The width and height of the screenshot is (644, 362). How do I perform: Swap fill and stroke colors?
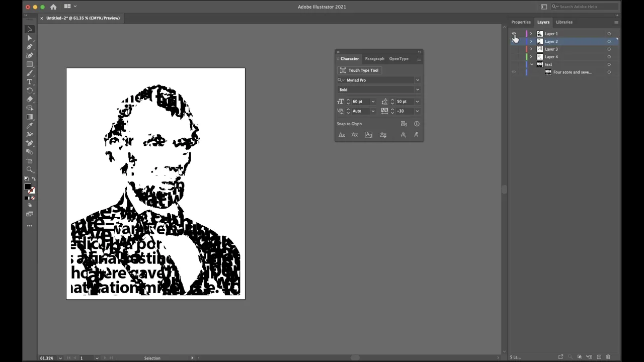pos(33,179)
